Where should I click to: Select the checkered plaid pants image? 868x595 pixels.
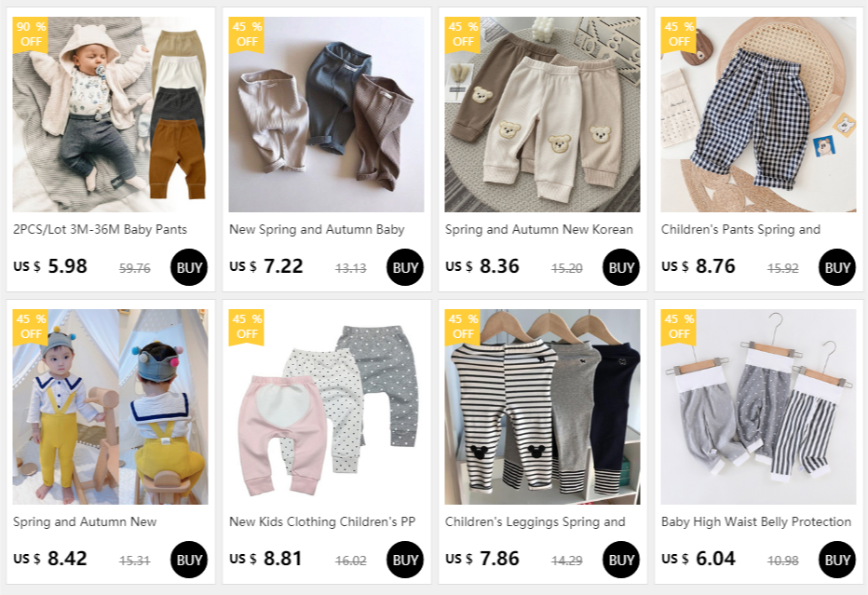coord(758,114)
